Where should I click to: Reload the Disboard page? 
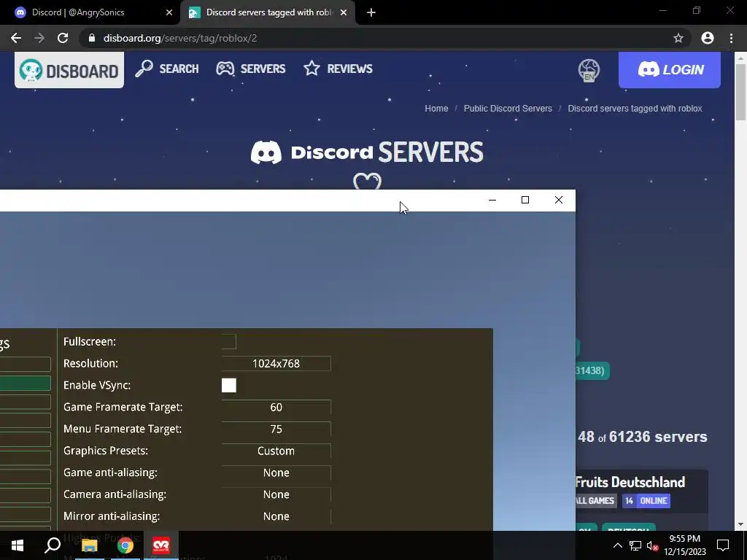[63, 38]
